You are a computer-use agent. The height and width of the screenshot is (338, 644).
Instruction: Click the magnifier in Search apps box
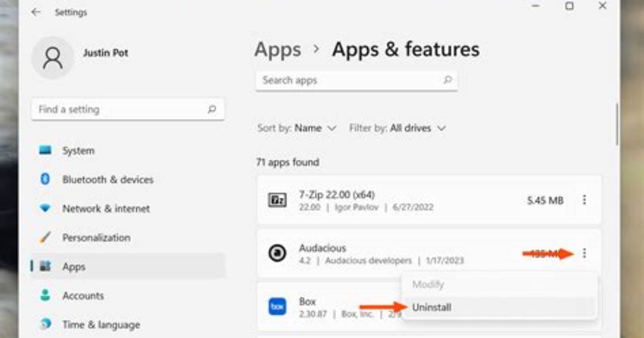pyautogui.click(x=447, y=80)
